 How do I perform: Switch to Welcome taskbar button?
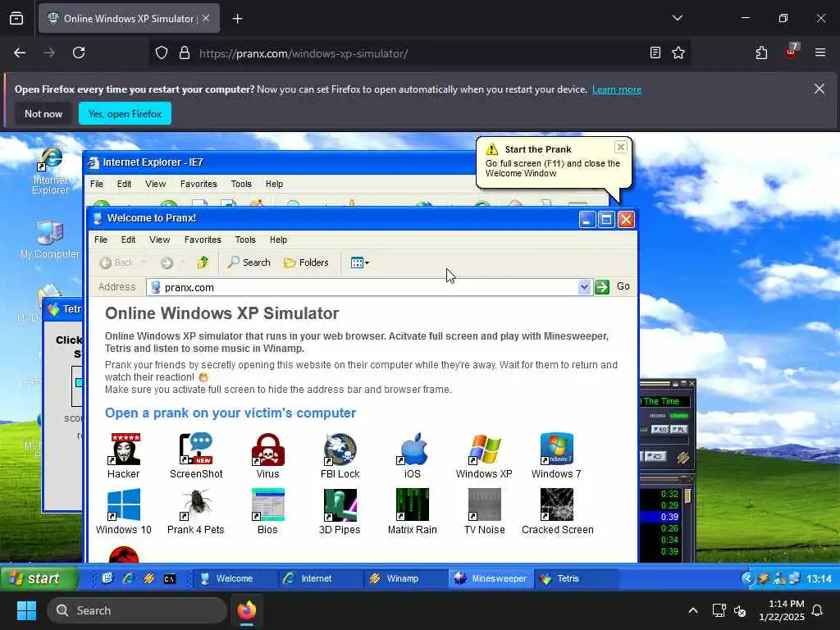[x=234, y=578]
